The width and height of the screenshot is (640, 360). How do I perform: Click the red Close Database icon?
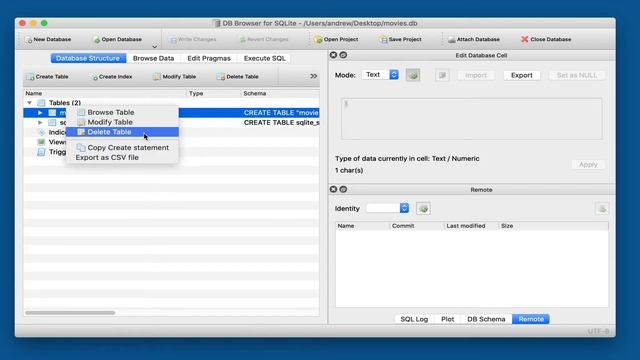click(524, 39)
